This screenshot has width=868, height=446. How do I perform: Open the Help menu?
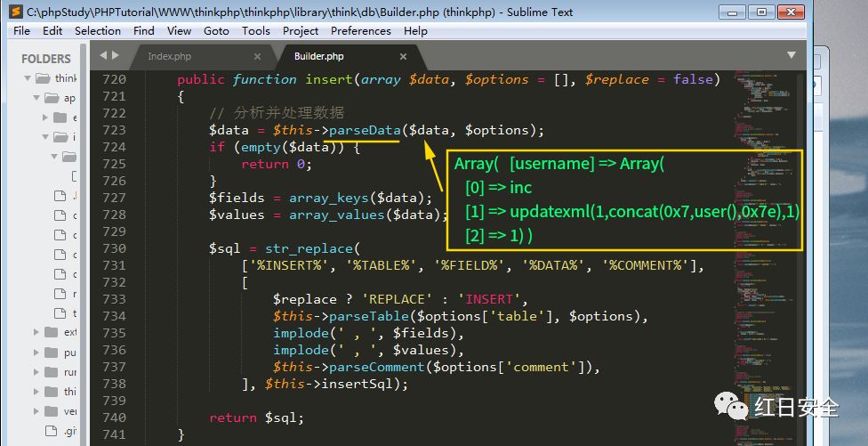pyautogui.click(x=415, y=31)
